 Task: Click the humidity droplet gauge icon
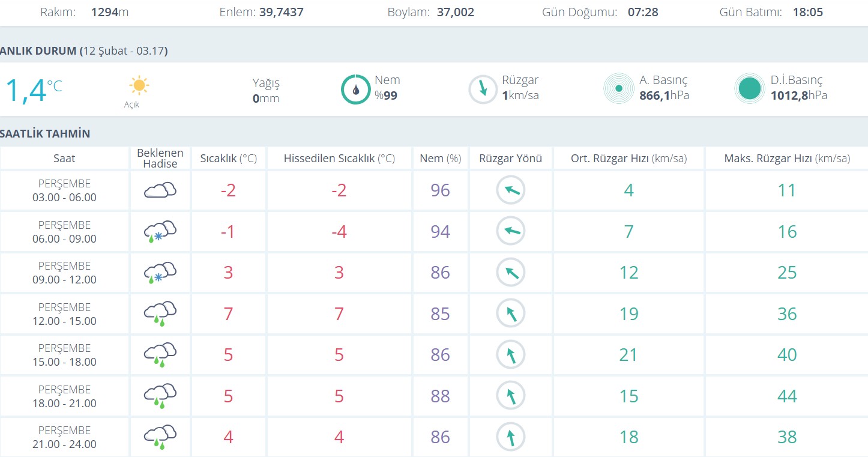pos(355,89)
